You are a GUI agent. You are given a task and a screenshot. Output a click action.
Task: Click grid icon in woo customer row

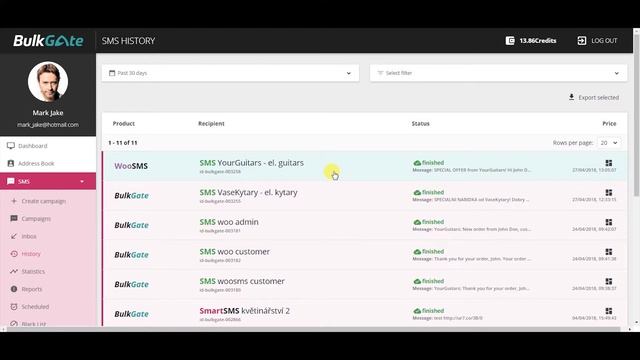point(609,251)
